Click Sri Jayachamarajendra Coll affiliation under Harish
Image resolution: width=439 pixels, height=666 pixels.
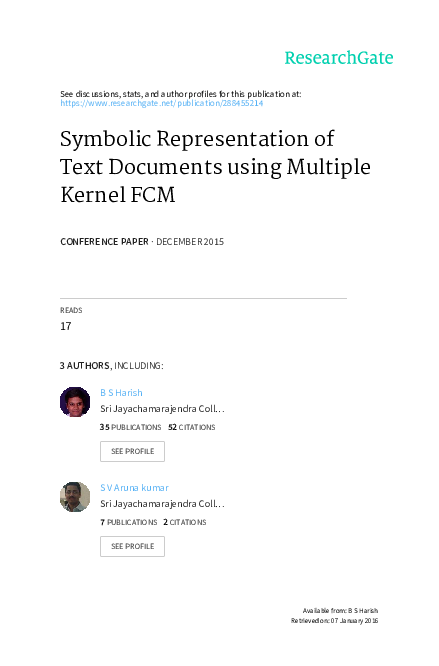(x=162, y=409)
